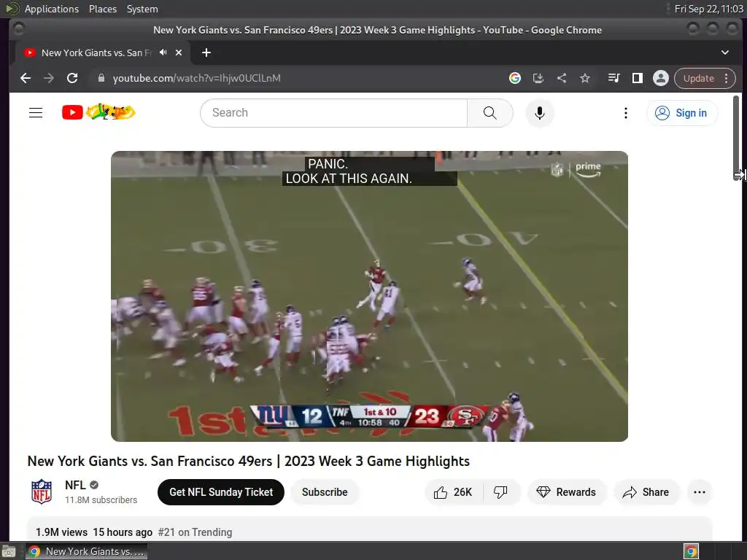Open the System menu

(142, 9)
